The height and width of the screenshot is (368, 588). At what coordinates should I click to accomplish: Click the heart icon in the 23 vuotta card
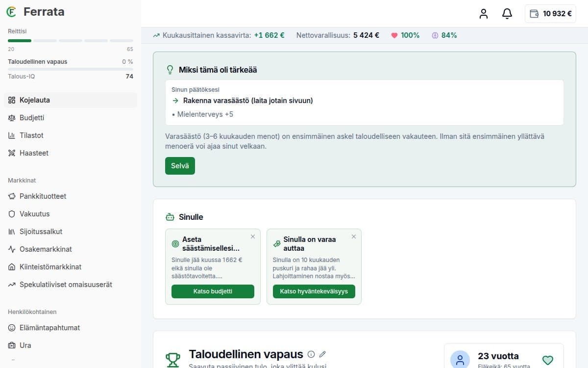[548, 360]
